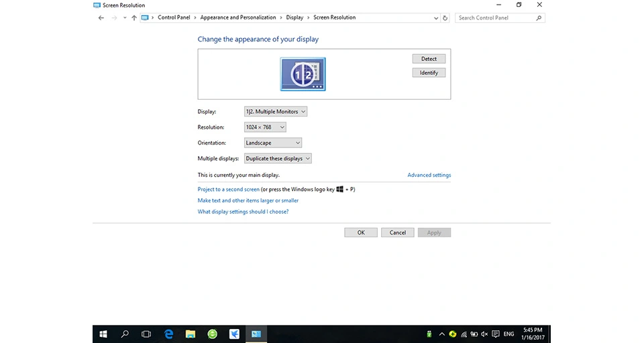Open the Resolution 1024 × 768 dropdown

265,127
